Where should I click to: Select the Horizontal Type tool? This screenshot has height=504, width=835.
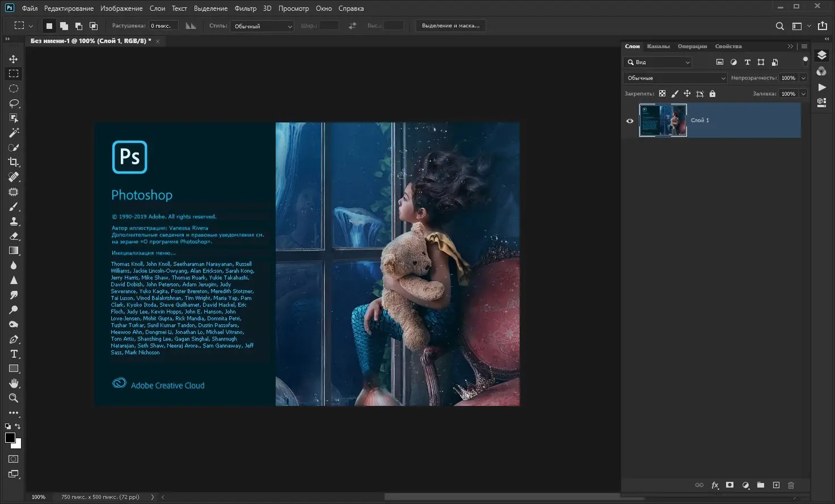pyautogui.click(x=14, y=354)
